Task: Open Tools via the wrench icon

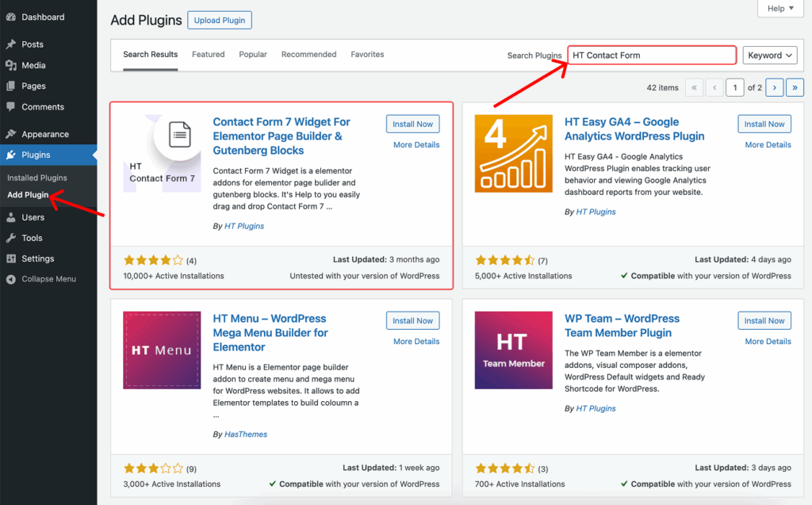Action: click(x=10, y=238)
